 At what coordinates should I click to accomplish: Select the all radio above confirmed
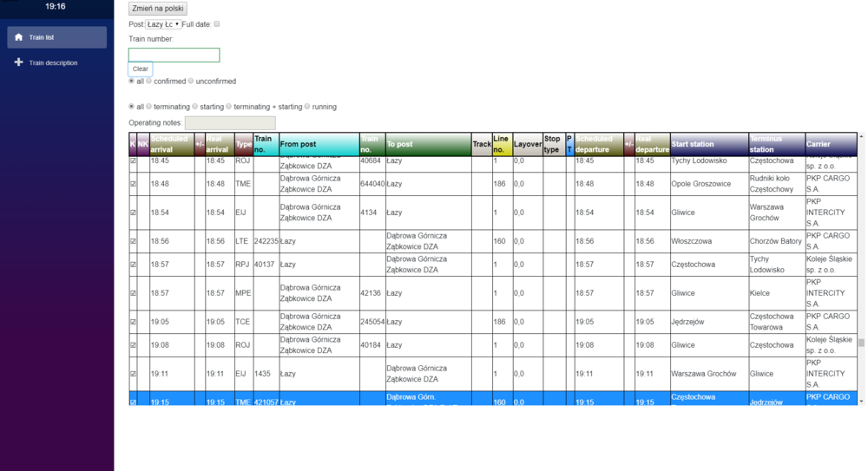pos(131,81)
